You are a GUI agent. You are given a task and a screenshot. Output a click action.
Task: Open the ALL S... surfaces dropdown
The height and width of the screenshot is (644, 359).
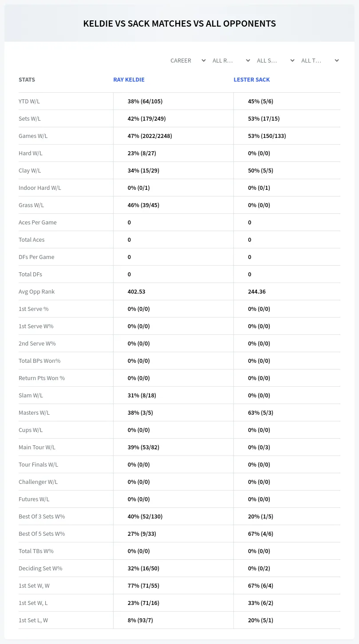(275, 60)
